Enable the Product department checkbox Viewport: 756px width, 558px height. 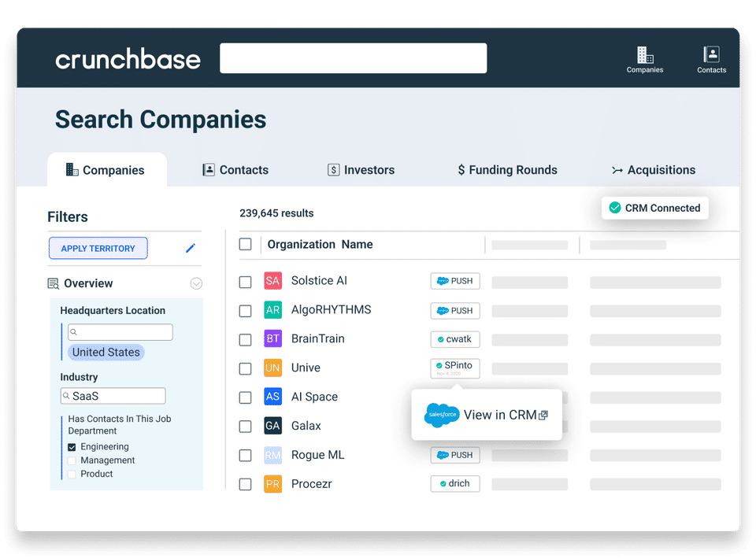[x=72, y=474]
